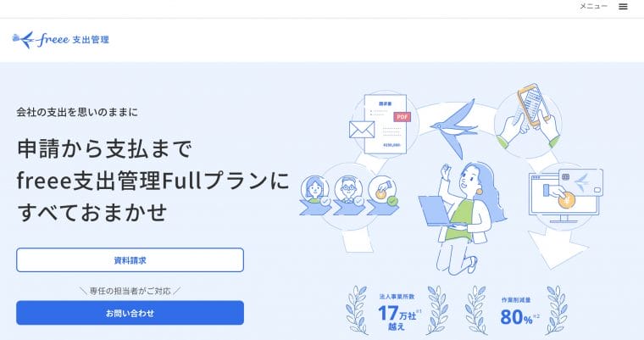This screenshot has height=340, width=644.
Task: Click the smartphone receipt scan illustration
Action: 528,117
